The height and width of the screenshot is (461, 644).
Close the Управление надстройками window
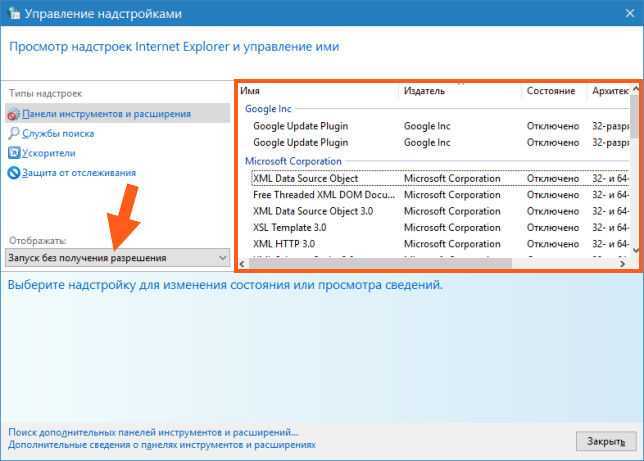tap(630, 14)
